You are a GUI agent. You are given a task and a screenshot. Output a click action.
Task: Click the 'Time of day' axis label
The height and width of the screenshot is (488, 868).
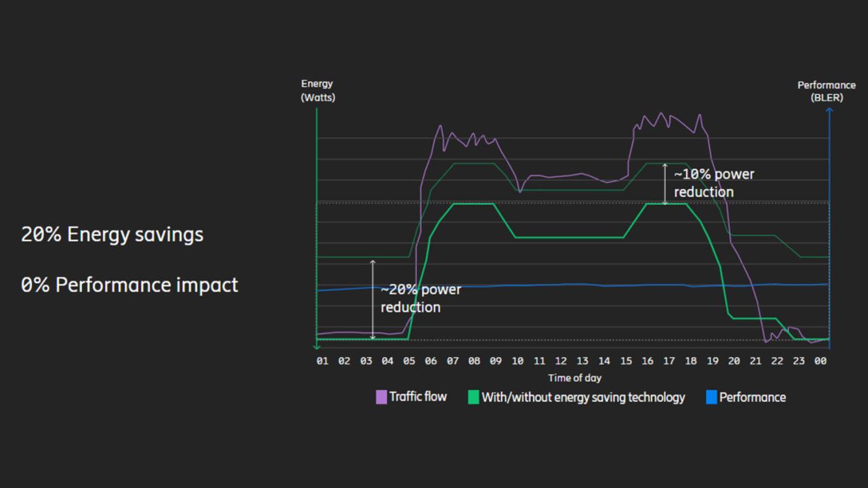(575, 378)
